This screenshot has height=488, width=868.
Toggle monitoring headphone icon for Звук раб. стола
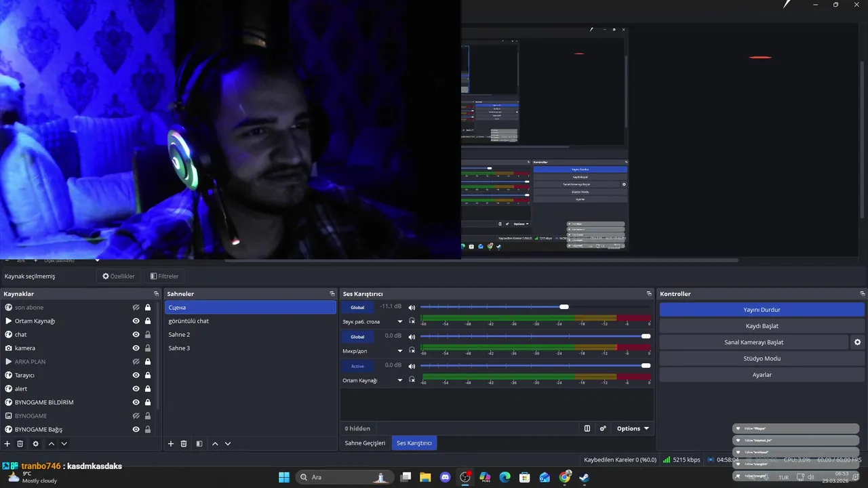(412, 321)
